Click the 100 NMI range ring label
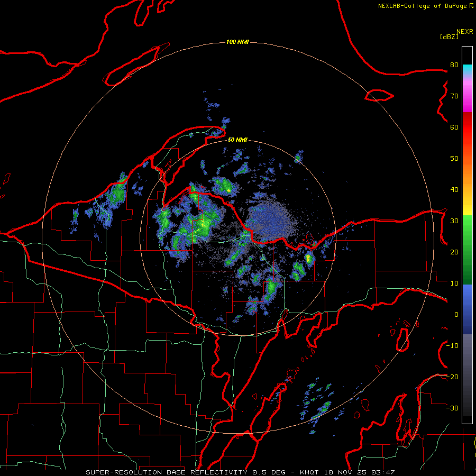The width and height of the screenshot is (476, 476). tap(237, 42)
